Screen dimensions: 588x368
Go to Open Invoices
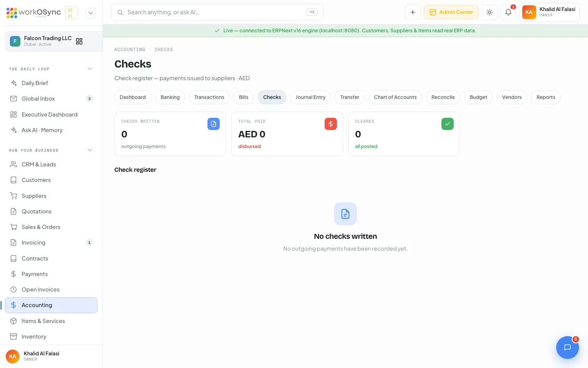pyautogui.click(x=51, y=289)
